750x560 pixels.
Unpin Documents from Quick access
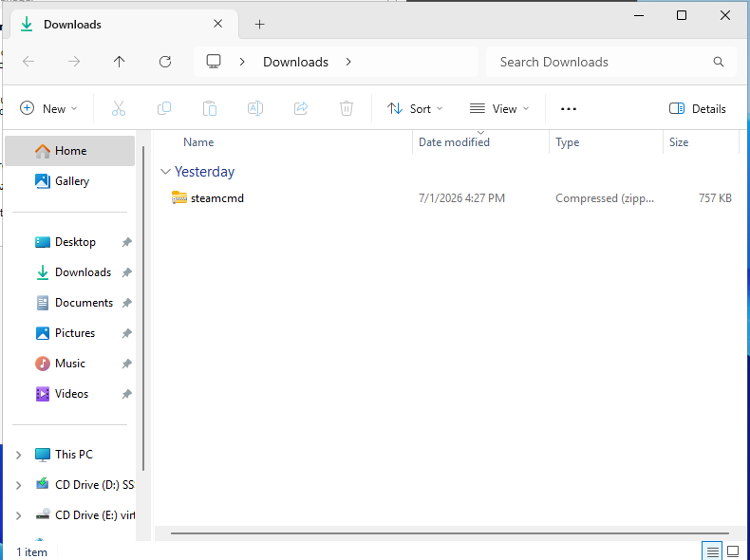(127, 303)
